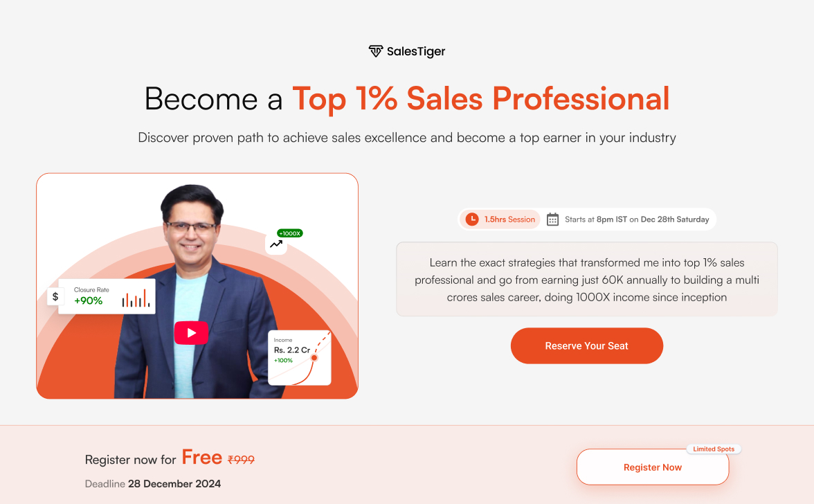Click the Register Now button
Screen dimensions: 814x504
click(x=653, y=467)
